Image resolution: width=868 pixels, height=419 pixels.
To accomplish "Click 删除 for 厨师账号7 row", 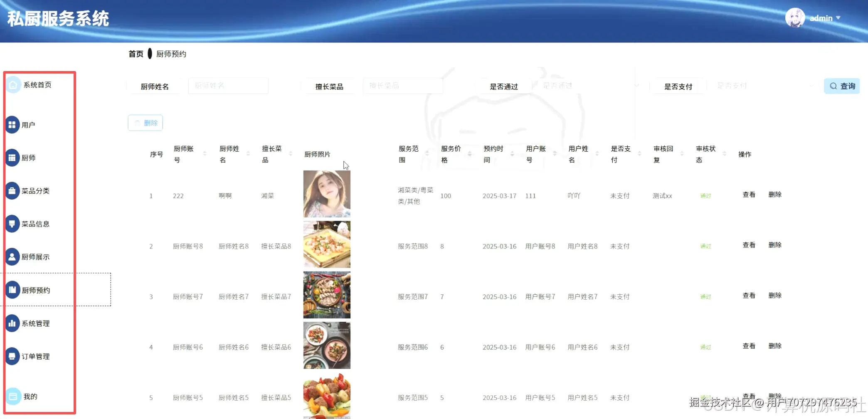I will click(775, 295).
